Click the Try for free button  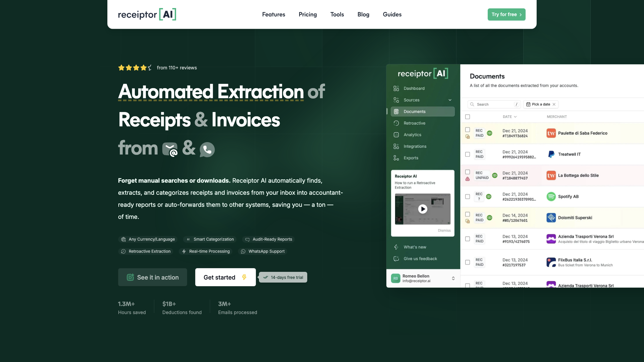click(x=506, y=14)
